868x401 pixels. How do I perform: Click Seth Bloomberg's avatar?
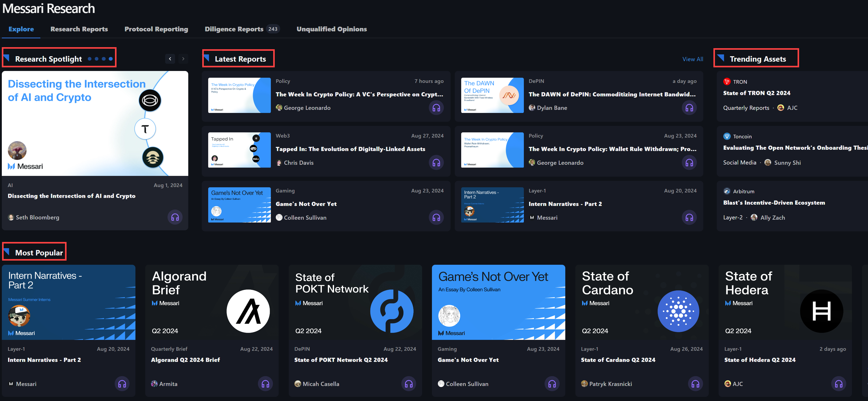[x=11, y=217]
